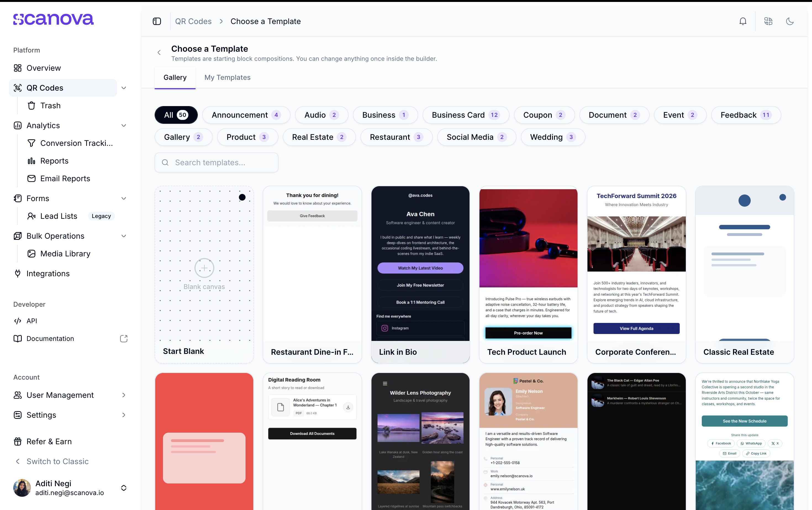Select the All templates filter
812x510 pixels.
coord(176,115)
